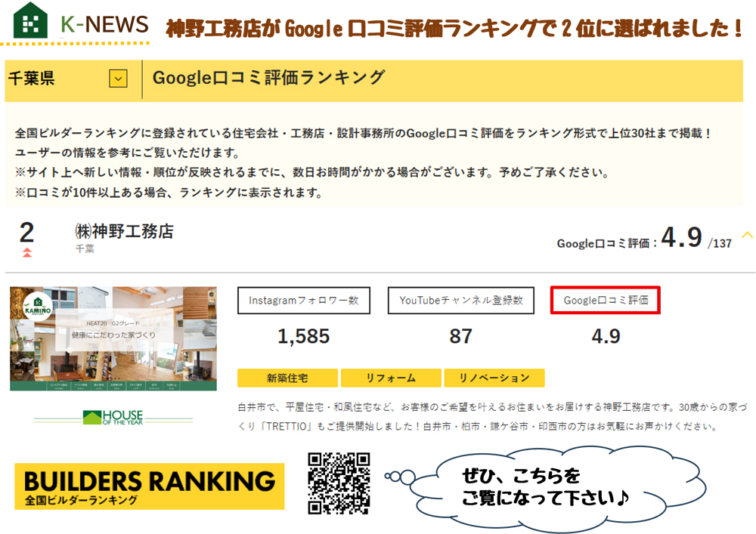Select the リフォーム category tag
Screen dimensions: 756x534
coord(392,378)
